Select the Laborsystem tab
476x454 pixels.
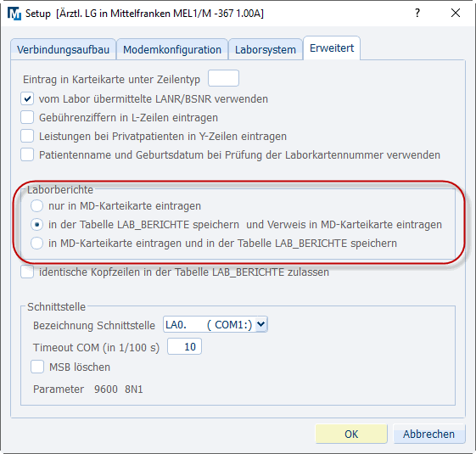[266, 49]
